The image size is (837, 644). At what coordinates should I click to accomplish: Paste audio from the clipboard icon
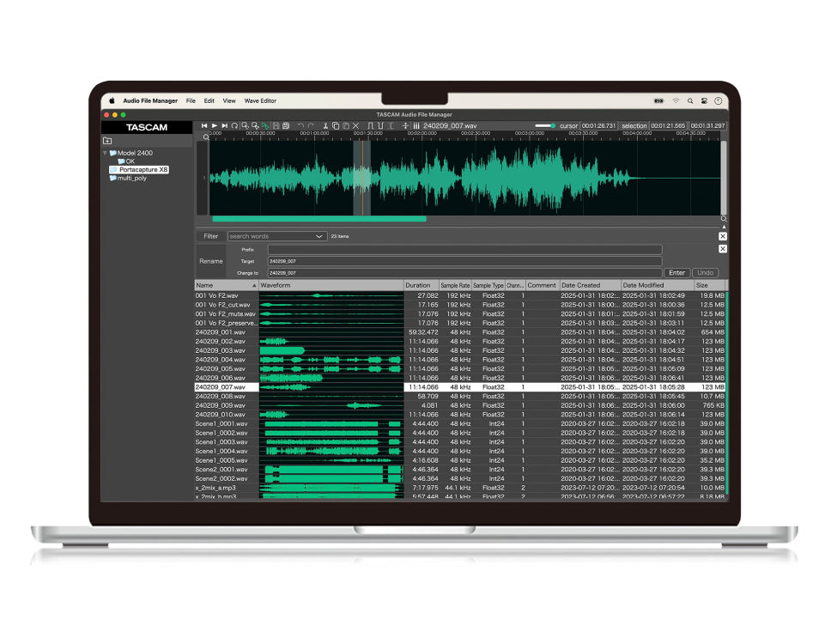pyautogui.click(x=346, y=125)
